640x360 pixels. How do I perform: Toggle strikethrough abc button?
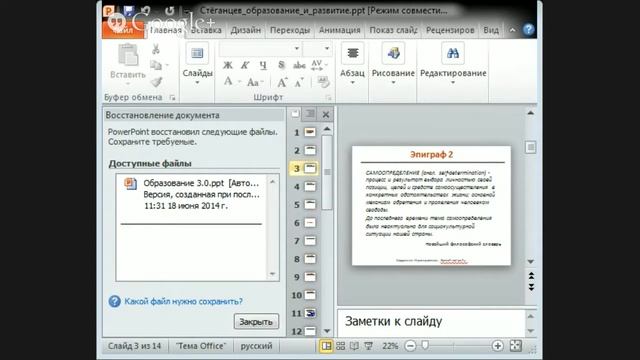[299, 65]
